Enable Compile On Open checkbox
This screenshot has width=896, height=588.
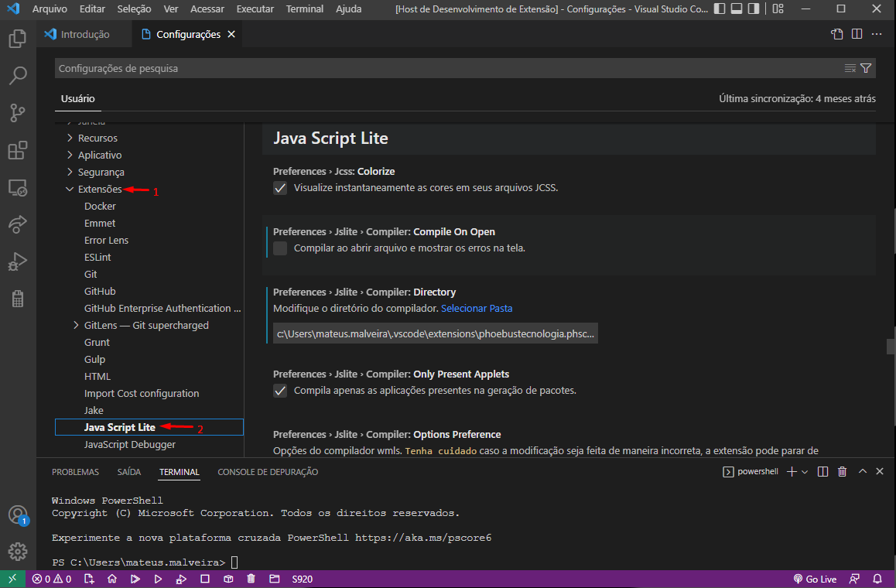tap(279, 248)
